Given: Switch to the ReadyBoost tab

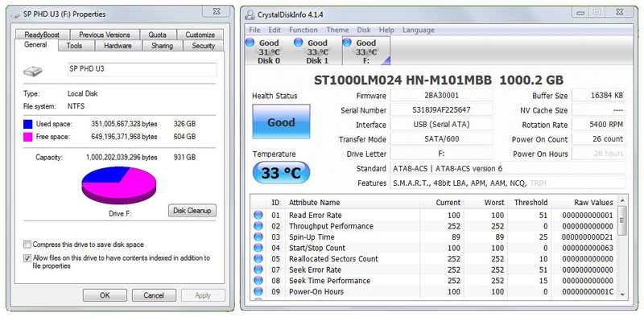Looking at the screenshot, I should (x=42, y=35).
